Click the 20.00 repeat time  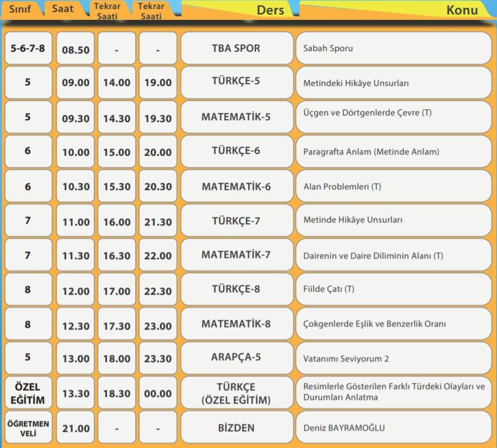158,152
